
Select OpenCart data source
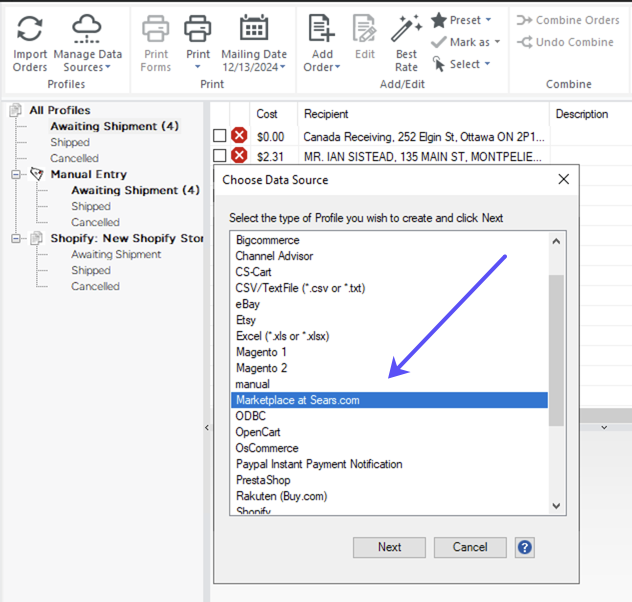click(x=389, y=432)
